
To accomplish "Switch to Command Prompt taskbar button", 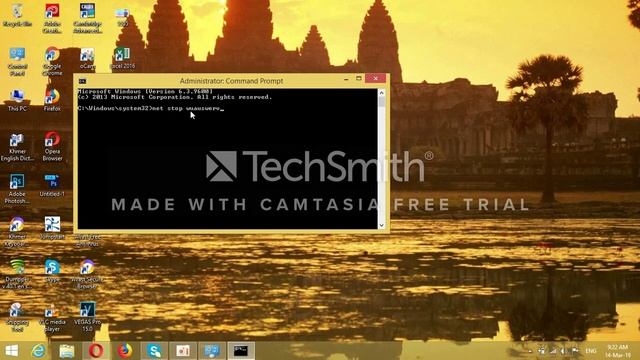I will point(241,351).
